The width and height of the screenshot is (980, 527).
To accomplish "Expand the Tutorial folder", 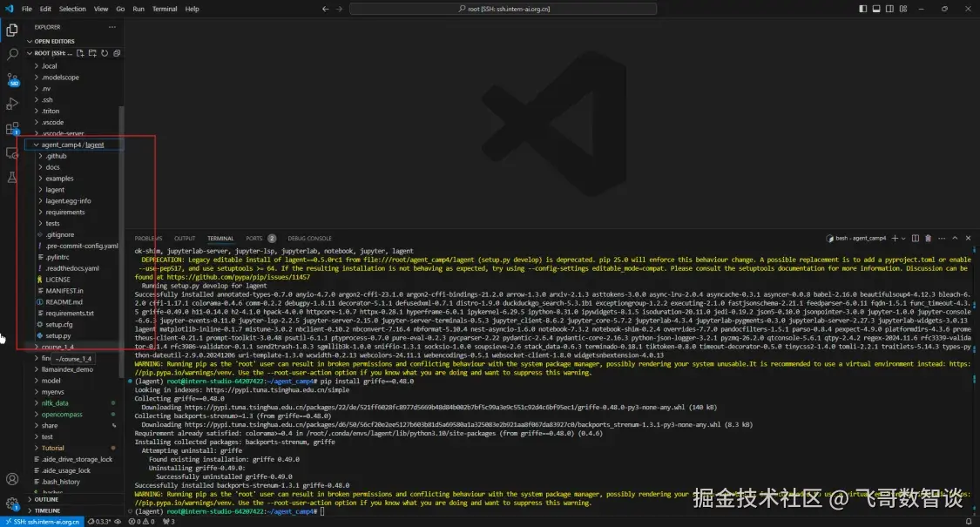I will [x=74, y=449].
